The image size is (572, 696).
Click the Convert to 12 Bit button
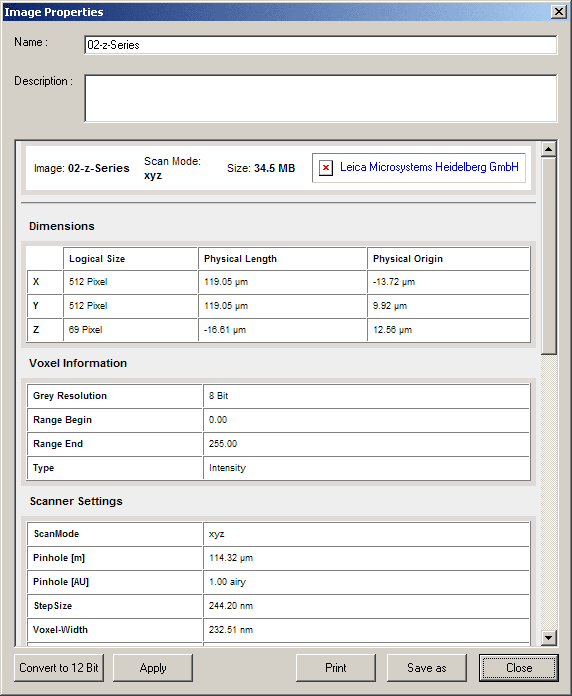pyautogui.click(x=59, y=668)
